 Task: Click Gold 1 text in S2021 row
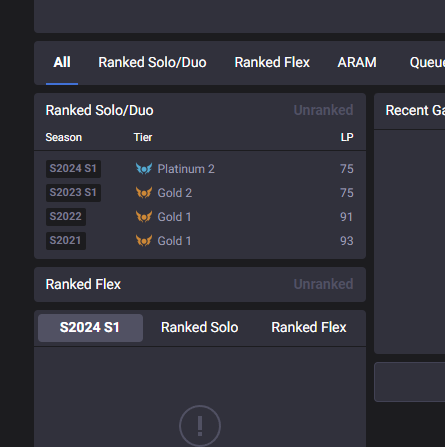point(174,241)
